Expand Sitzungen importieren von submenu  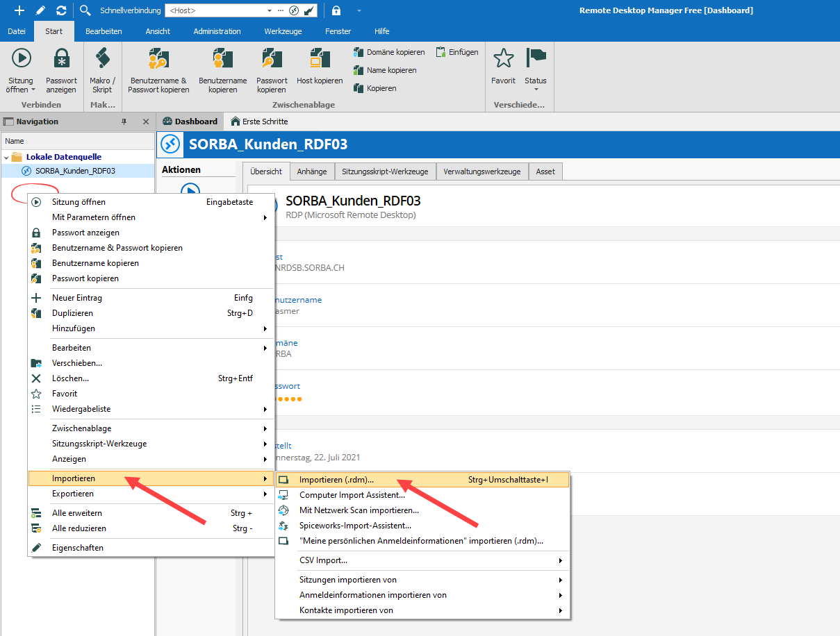click(x=422, y=580)
